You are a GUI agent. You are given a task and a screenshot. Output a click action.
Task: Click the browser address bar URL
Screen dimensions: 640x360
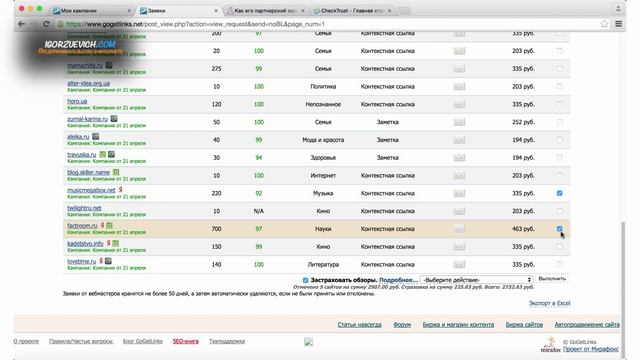196,24
